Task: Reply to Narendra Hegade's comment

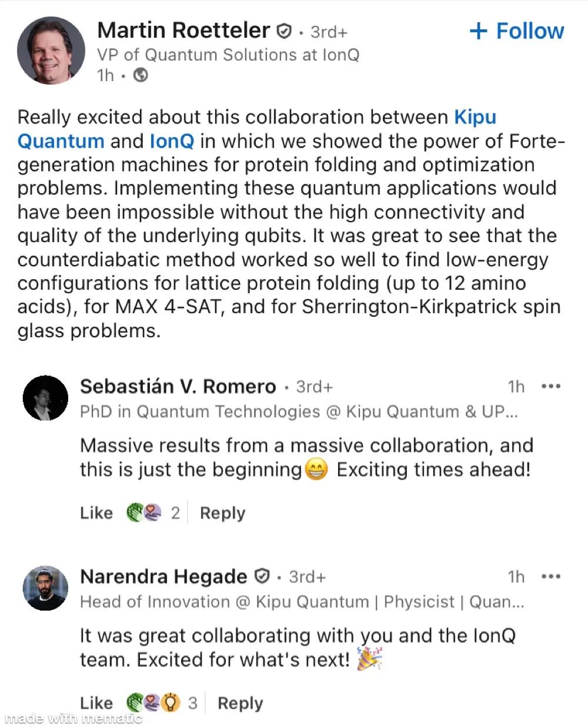Action: coord(240,703)
